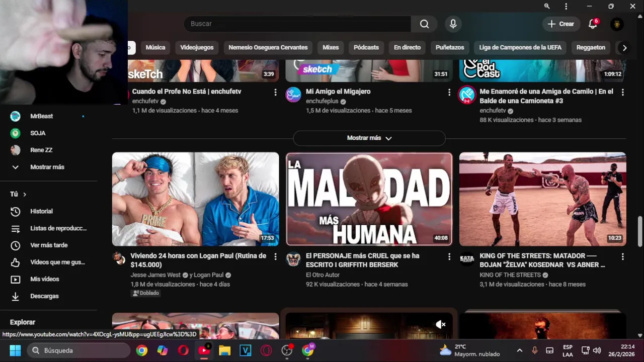Open 'LA MALDAD MÁS HUMANA' thumbnail

coord(369,199)
